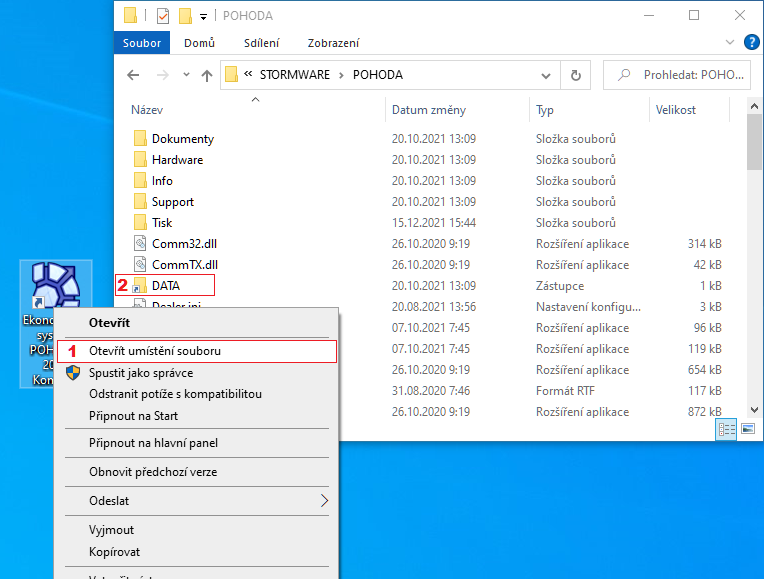The height and width of the screenshot is (579, 764).
Task: Open the POHODA desktop shortcut icon
Action: click(x=56, y=285)
